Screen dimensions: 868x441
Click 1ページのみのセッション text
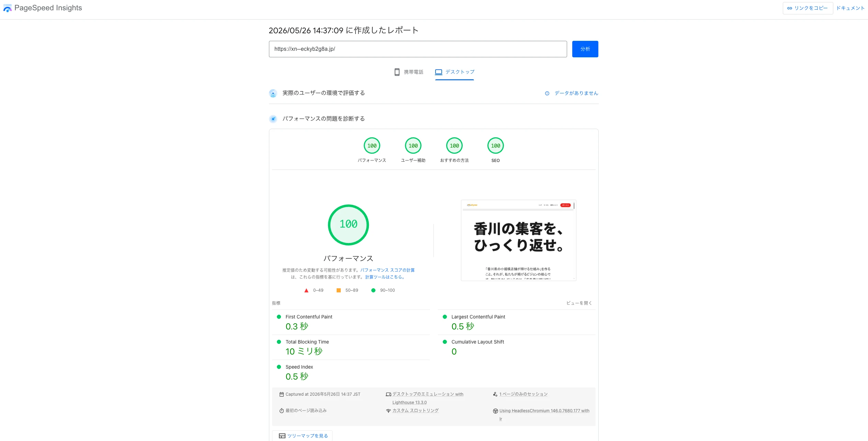(x=523, y=394)
